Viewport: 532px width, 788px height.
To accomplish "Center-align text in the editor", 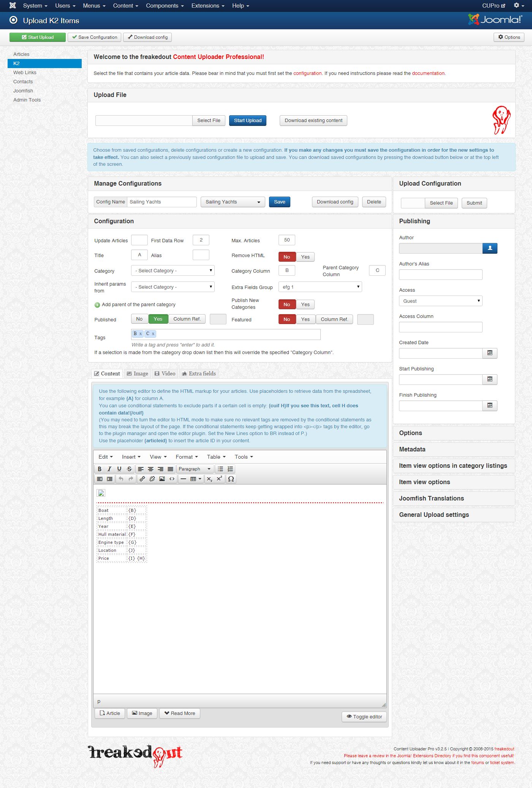I will (150, 469).
